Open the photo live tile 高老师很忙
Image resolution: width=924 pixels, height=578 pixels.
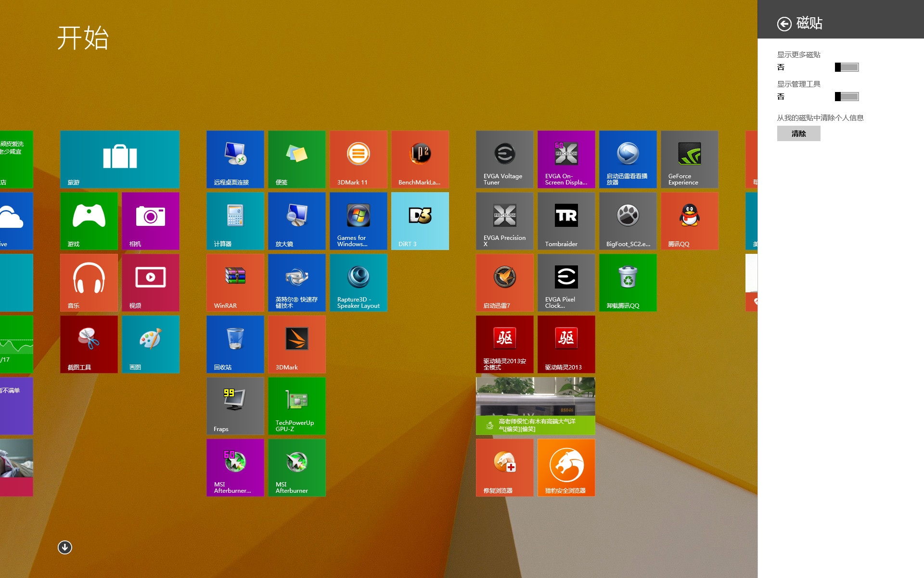pos(535,406)
